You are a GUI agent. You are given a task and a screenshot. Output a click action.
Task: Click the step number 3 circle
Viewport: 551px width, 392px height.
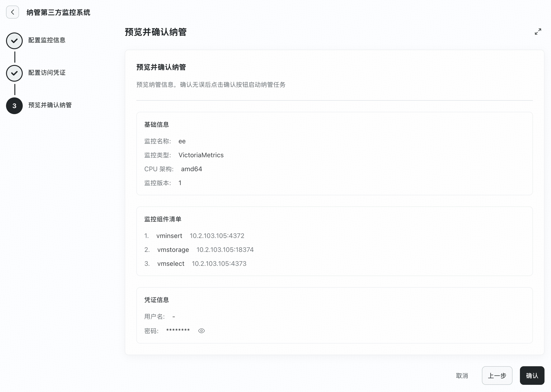14,106
